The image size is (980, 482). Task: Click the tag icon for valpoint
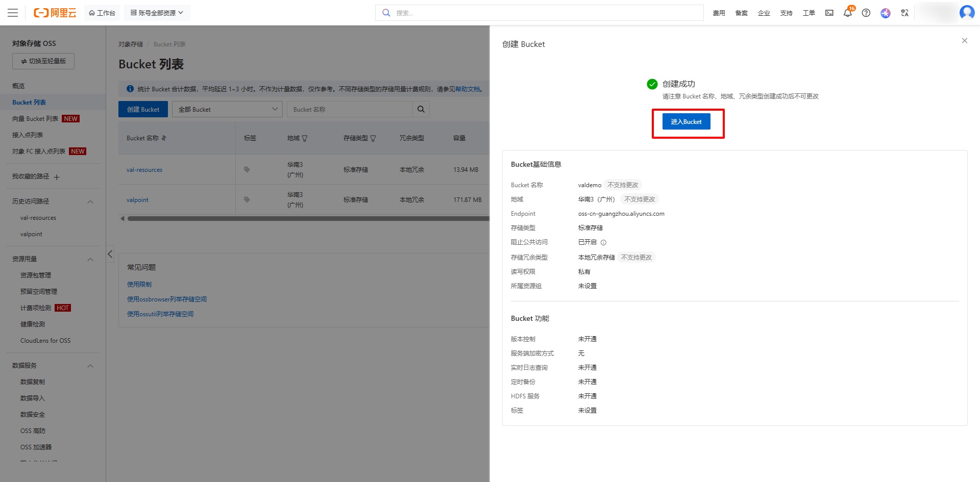point(247,200)
